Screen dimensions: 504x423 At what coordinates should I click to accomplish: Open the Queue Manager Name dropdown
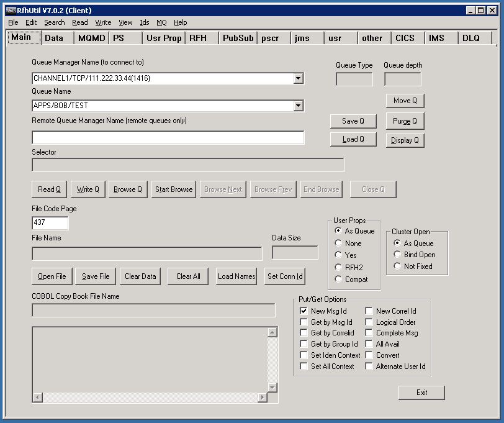pos(299,78)
